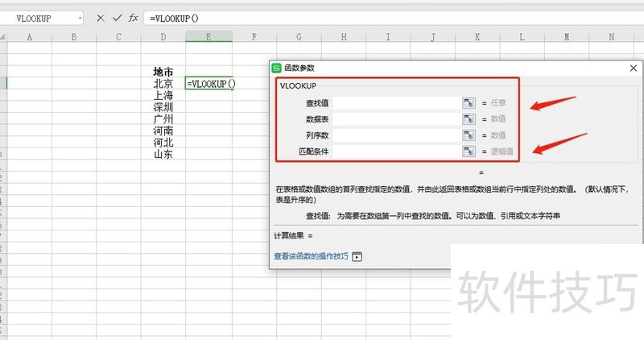
Task: Click cell E with =VLOOKUP() formula
Action: [x=208, y=84]
